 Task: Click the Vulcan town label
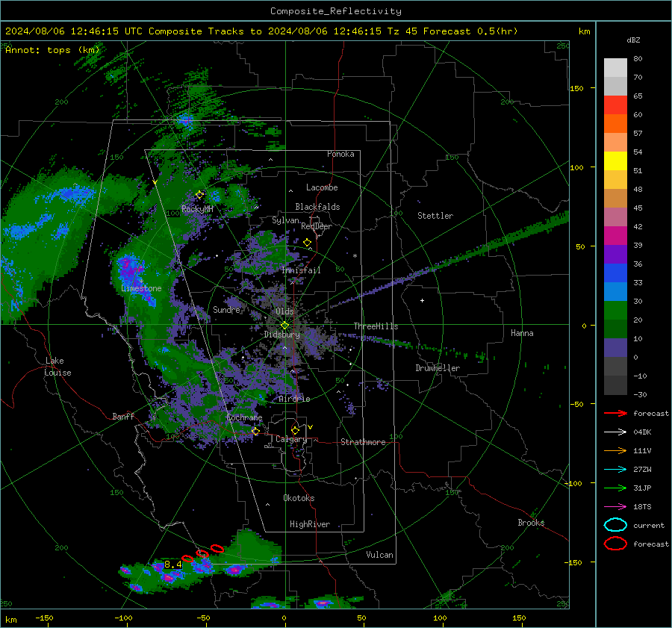tap(379, 555)
